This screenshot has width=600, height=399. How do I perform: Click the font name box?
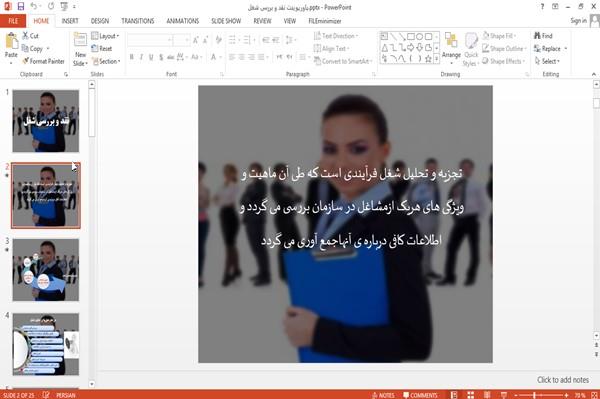point(150,40)
